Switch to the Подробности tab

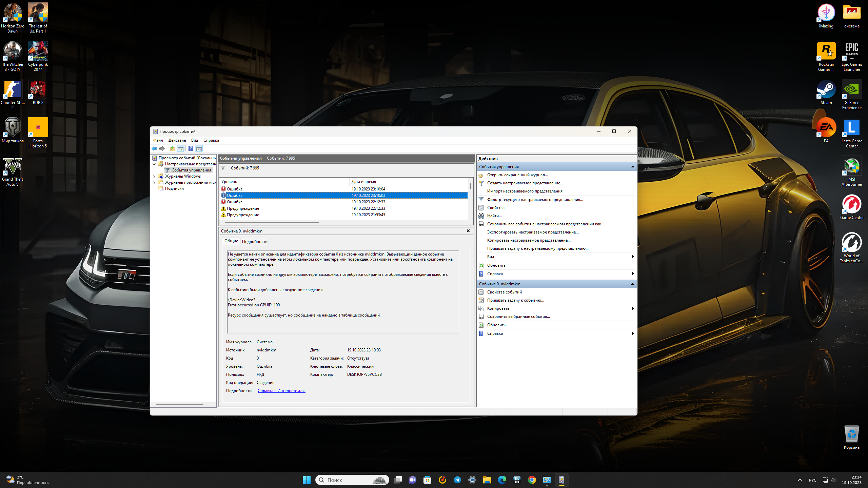(255, 242)
